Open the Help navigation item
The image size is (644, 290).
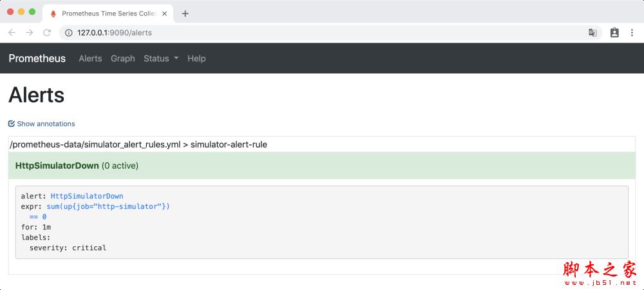coord(196,59)
